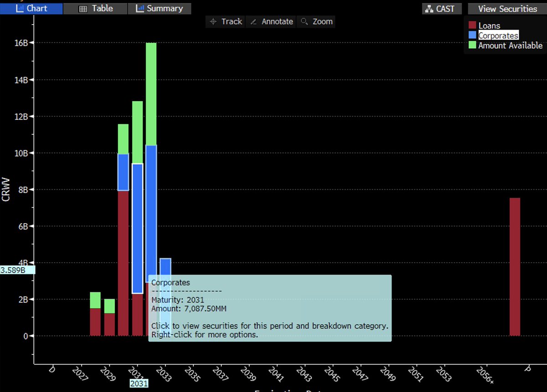Click the 2056+ x-axis label
Image resolution: width=547 pixels, height=392 pixels.
(484, 376)
